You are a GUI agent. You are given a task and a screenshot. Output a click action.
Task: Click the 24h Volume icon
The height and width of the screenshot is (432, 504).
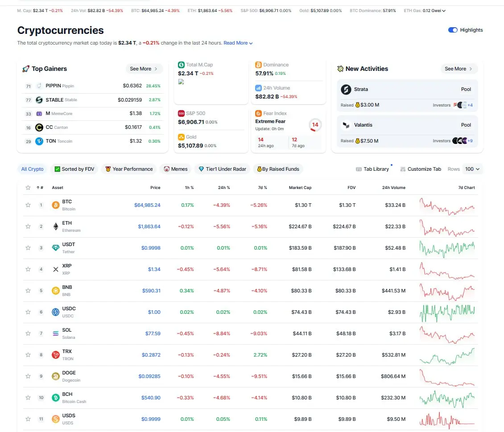coord(258,88)
